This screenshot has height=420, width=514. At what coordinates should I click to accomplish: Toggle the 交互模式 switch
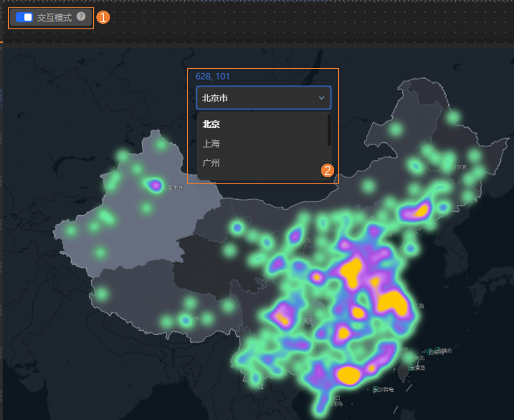click(x=24, y=17)
